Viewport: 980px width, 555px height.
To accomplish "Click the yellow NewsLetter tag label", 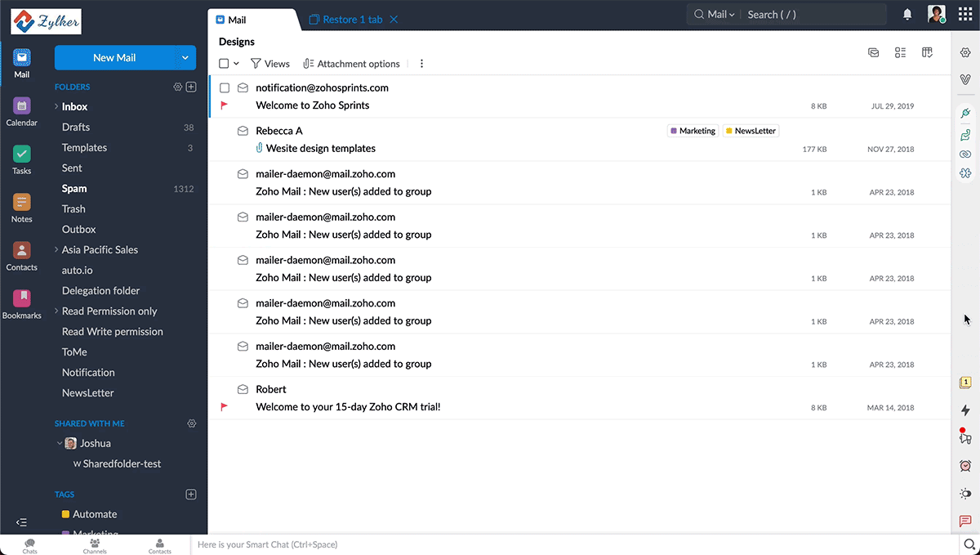I will tap(751, 131).
